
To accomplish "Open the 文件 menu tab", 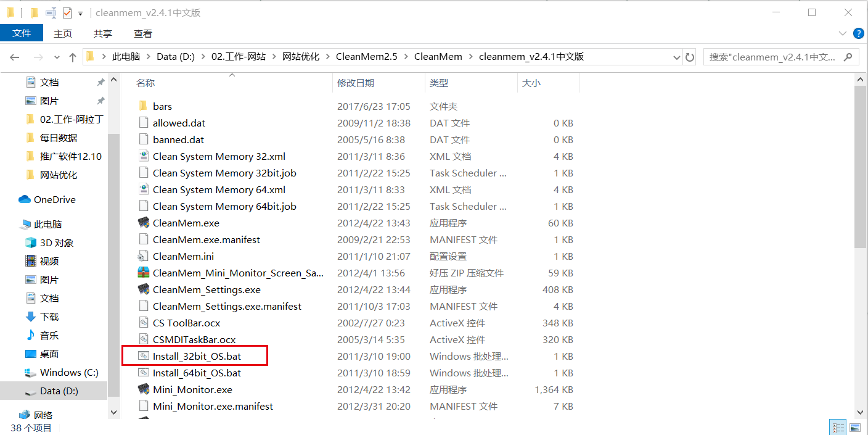I will [22, 33].
